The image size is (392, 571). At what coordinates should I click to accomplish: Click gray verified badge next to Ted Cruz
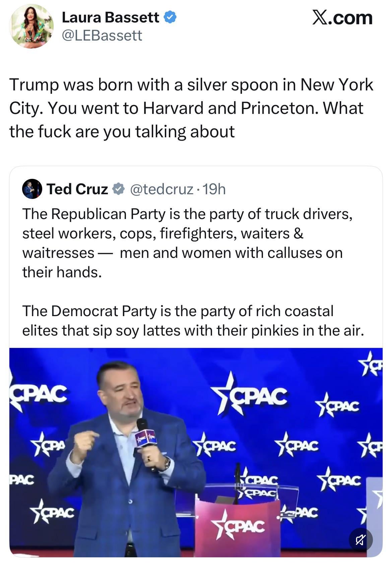tap(118, 189)
